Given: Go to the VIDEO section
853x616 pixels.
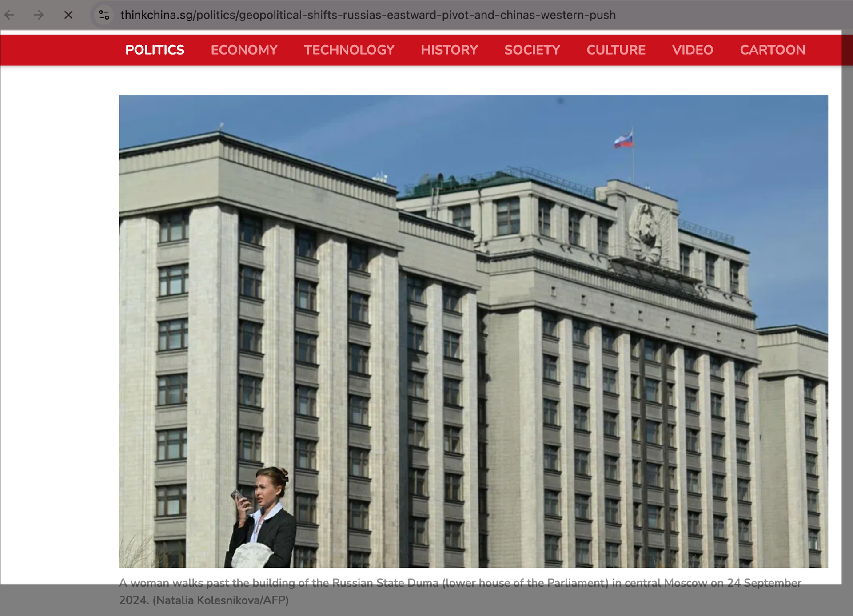Looking at the screenshot, I should point(692,50).
